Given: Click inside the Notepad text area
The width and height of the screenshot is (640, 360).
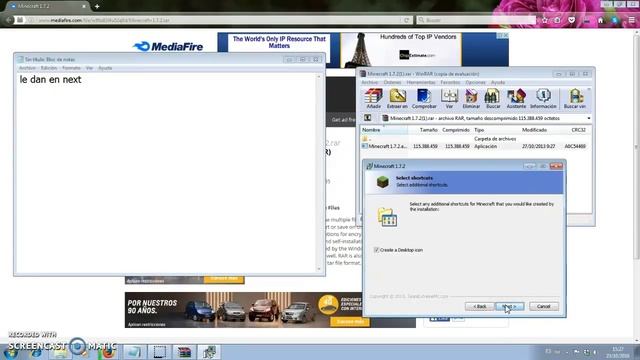Looking at the screenshot, I should pyautogui.click(x=167, y=173).
